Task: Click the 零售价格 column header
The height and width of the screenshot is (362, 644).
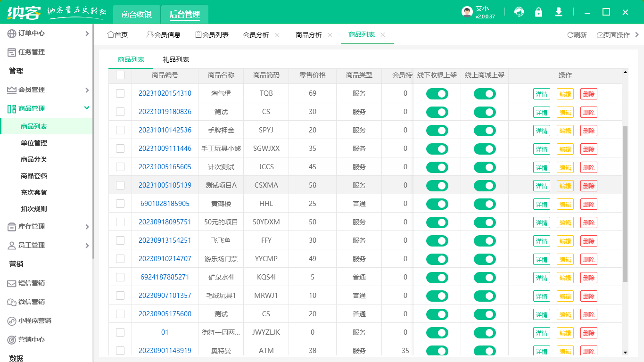Action: coord(313,75)
